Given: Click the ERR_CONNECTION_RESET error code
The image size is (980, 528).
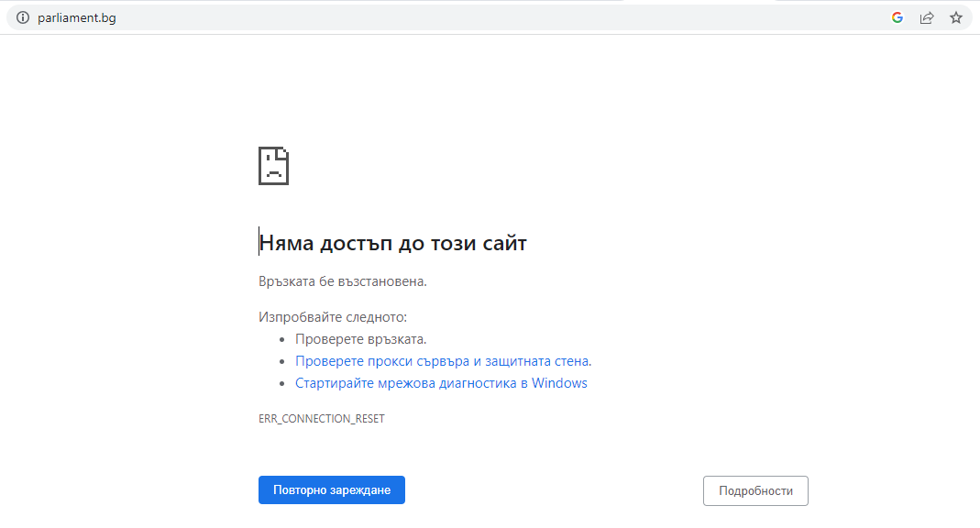Looking at the screenshot, I should click(321, 418).
